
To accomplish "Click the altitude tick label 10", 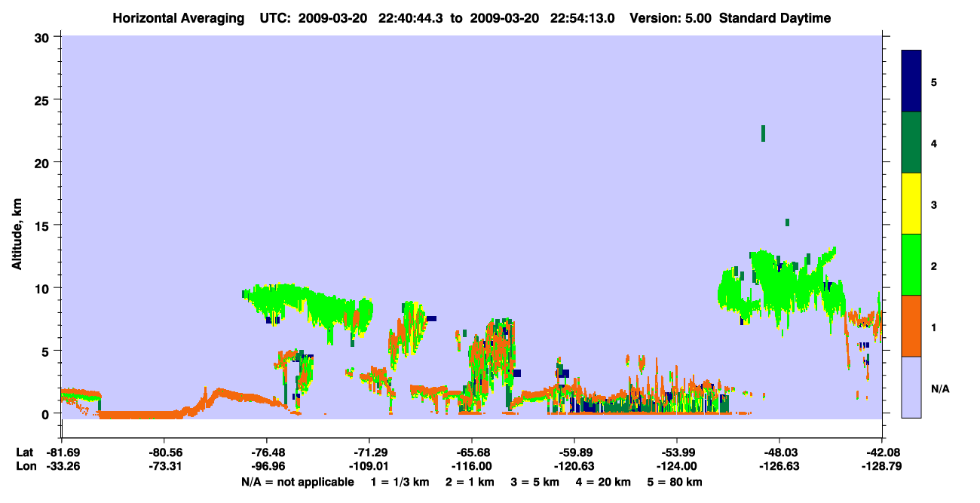I will coord(44,288).
